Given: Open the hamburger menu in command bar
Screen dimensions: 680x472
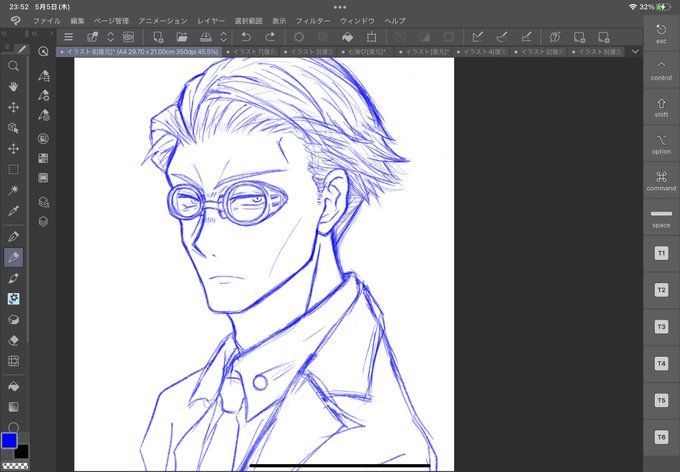Looking at the screenshot, I should coord(68,37).
